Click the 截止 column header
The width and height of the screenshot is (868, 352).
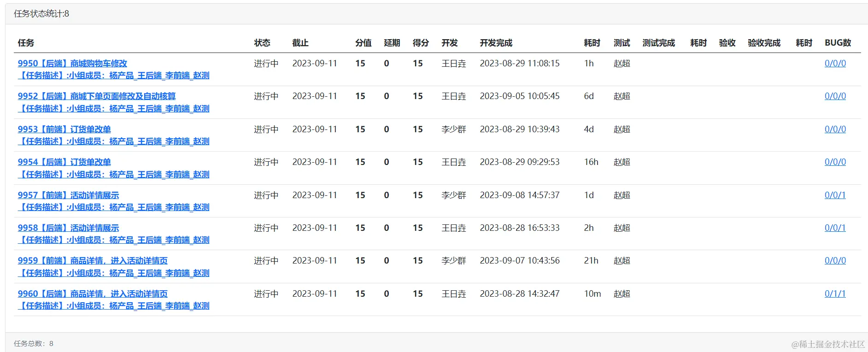pyautogui.click(x=300, y=43)
